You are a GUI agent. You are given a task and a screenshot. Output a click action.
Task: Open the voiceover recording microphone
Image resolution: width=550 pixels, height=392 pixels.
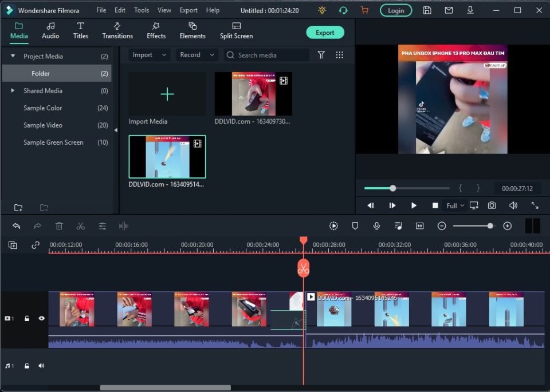coord(376,225)
